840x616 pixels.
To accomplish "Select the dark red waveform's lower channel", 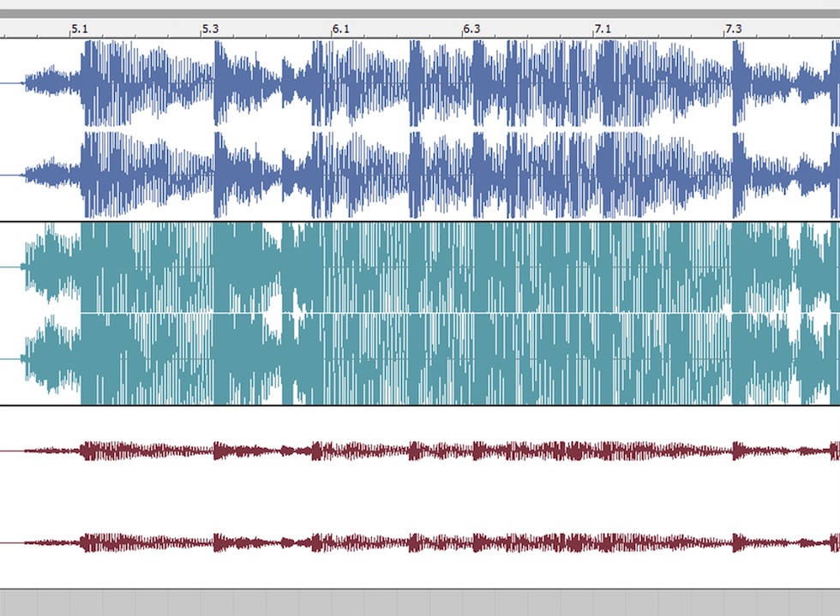I will pos(429,543).
